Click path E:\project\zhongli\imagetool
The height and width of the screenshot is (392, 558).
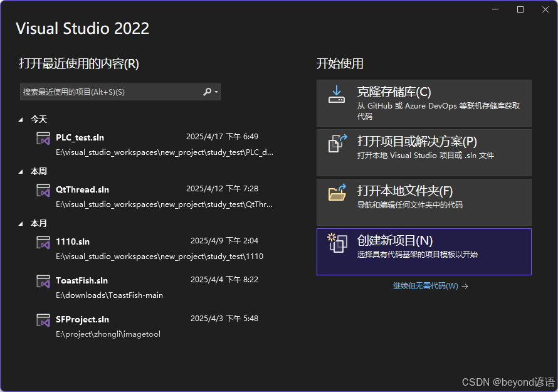[108, 334]
